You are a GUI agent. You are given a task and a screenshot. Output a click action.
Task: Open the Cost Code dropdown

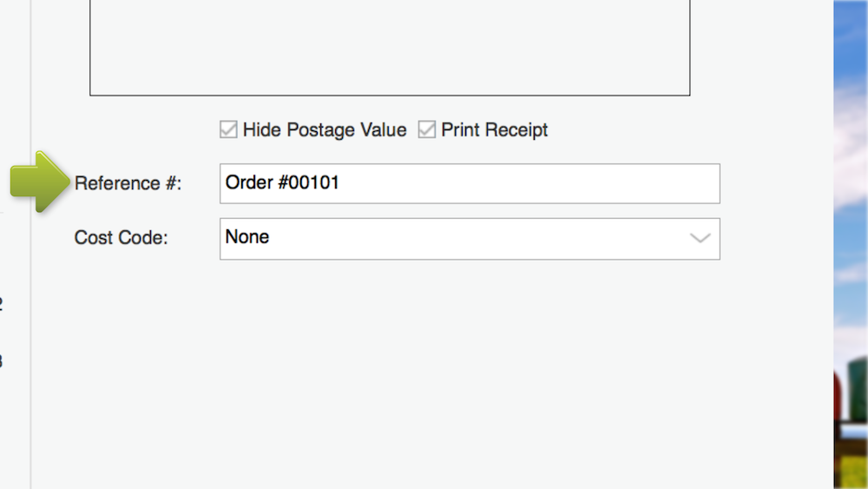pos(469,238)
